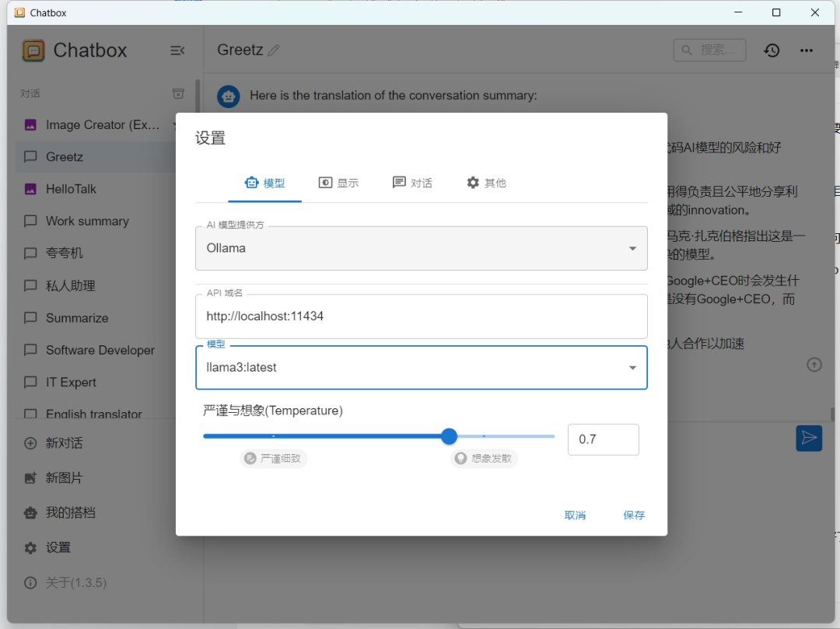
Task: Click the temperature value box showing 0.7
Action: [x=603, y=439]
